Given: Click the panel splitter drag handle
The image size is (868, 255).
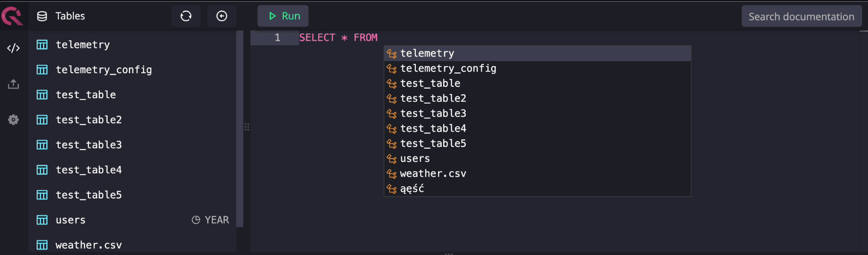Looking at the screenshot, I should coord(247,127).
